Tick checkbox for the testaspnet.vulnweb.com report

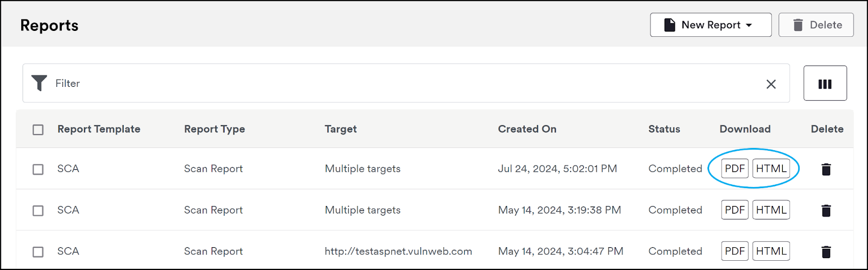(x=38, y=252)
